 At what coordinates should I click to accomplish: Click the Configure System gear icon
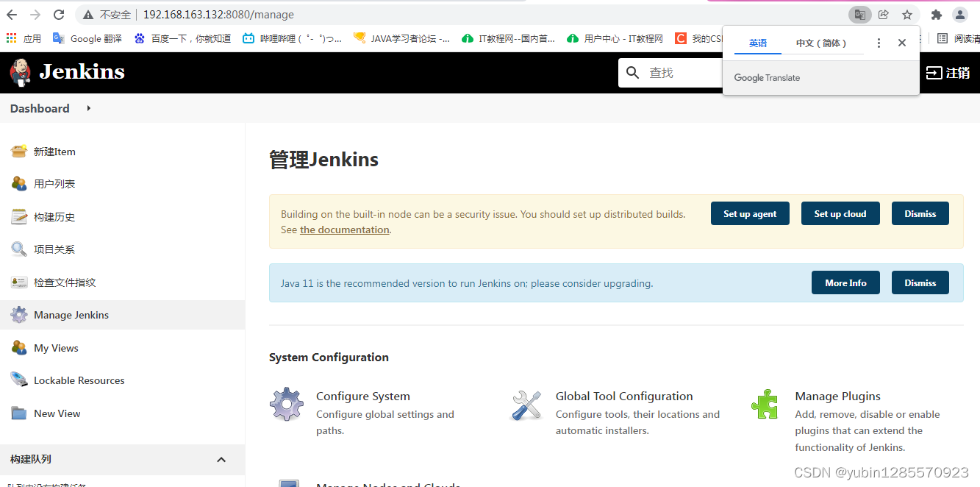[x=287, y=405]
